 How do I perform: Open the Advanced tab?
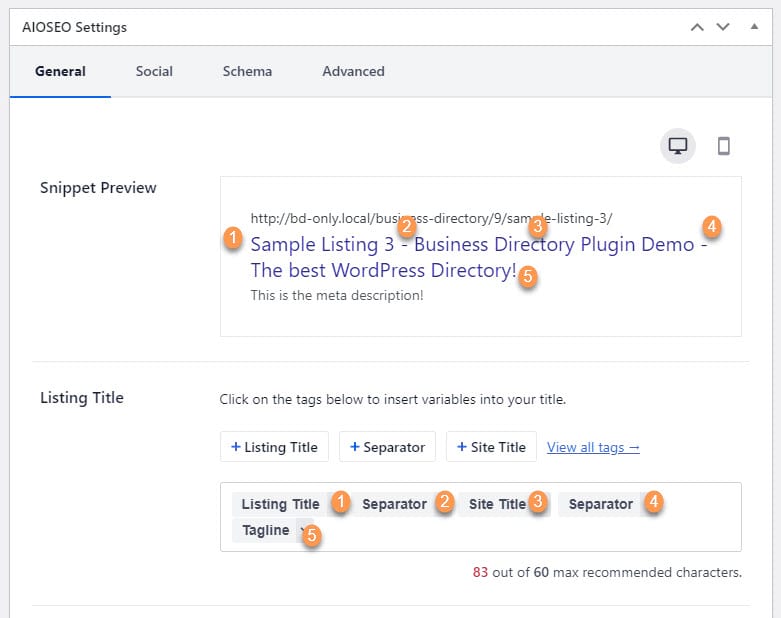(x=353, y=71)
